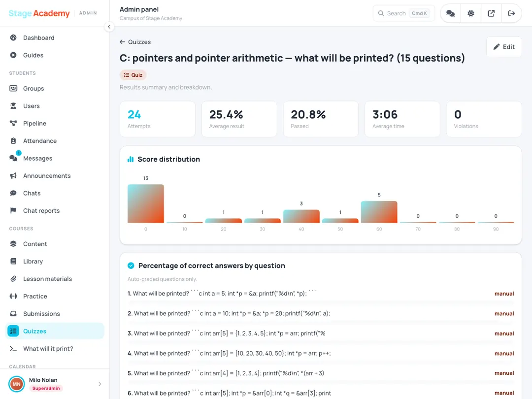Open Dashboard from the sidebar
The width and height of the screenshot is (532, 399).
pos(55,37)
